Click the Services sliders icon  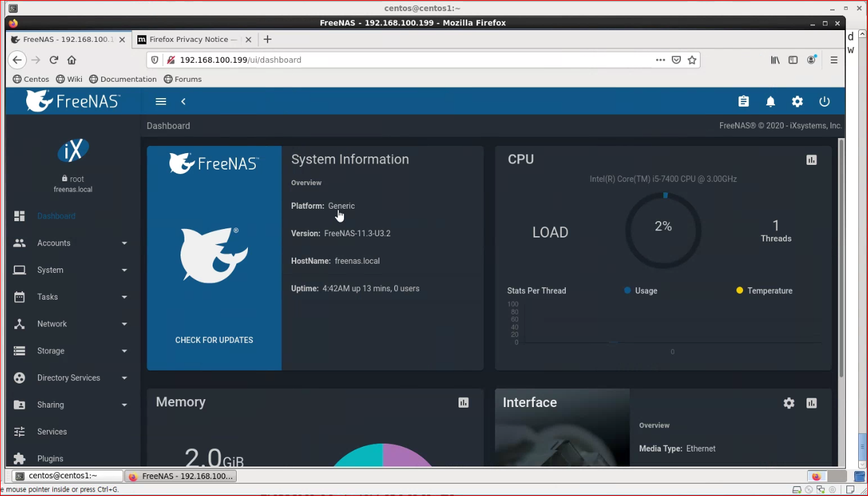tap(20, 432)
